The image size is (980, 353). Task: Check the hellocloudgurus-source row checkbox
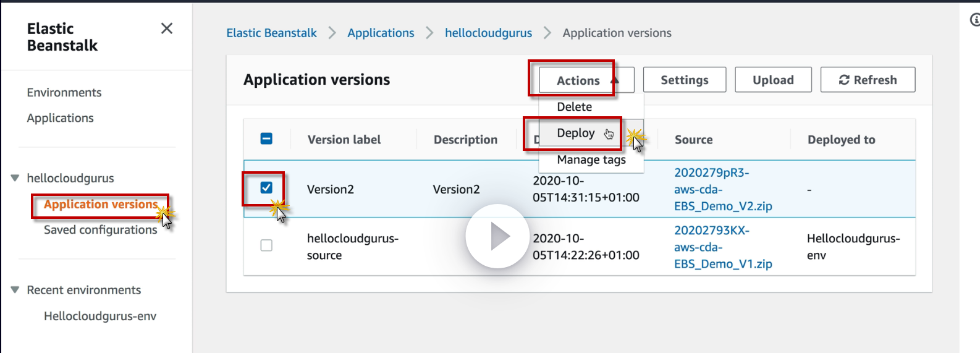(x=266, y=245)
